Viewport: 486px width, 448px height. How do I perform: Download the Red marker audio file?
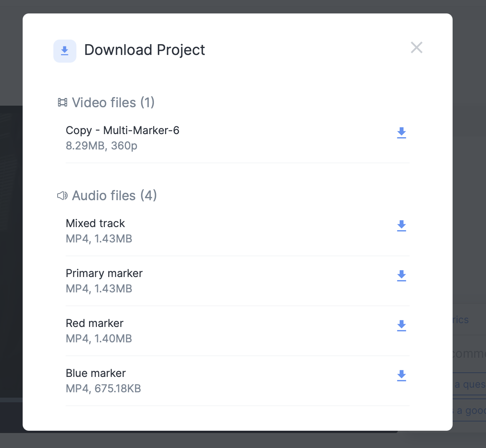(x=402, y=325)
